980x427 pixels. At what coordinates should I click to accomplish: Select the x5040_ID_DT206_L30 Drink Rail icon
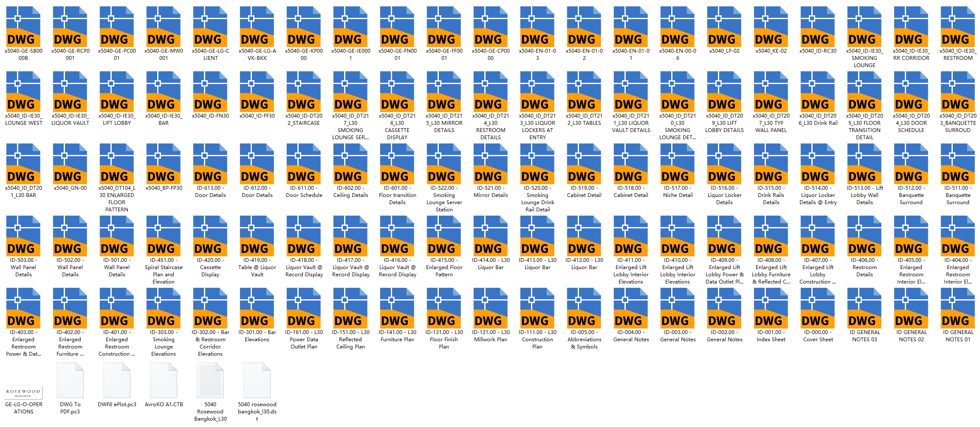point(818,91)
